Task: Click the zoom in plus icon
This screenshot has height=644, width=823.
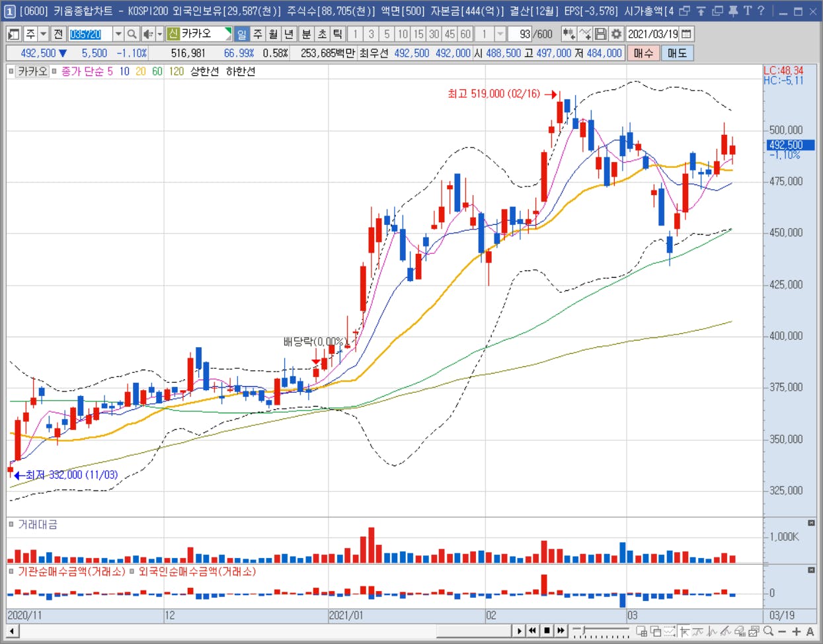Action: pos(797,631)
